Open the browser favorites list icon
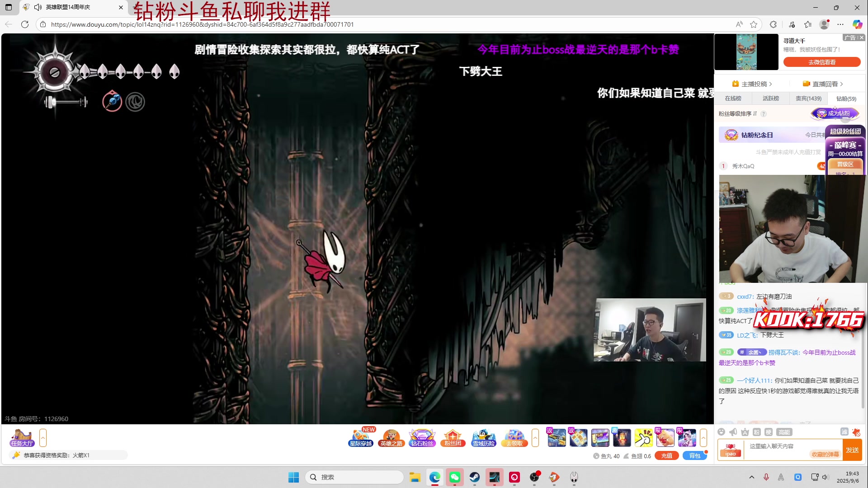The image size is (868, 488). (808, 24)
